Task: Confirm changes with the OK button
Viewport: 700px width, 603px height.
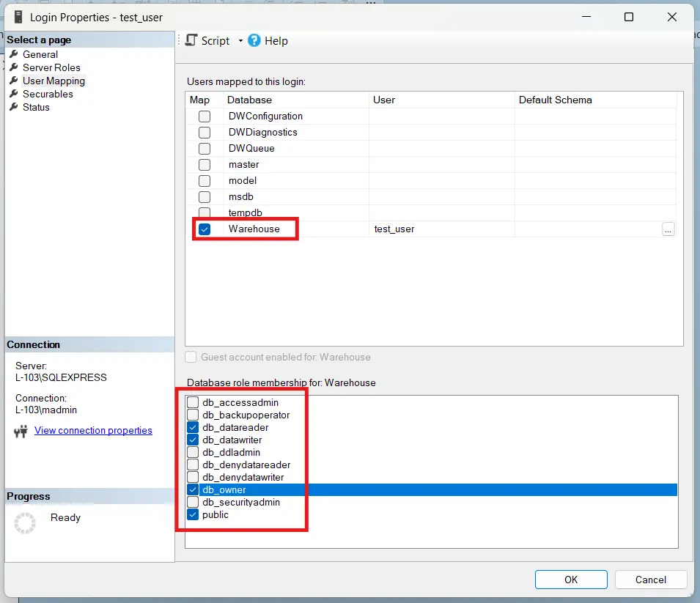Action: coord(570,579)
